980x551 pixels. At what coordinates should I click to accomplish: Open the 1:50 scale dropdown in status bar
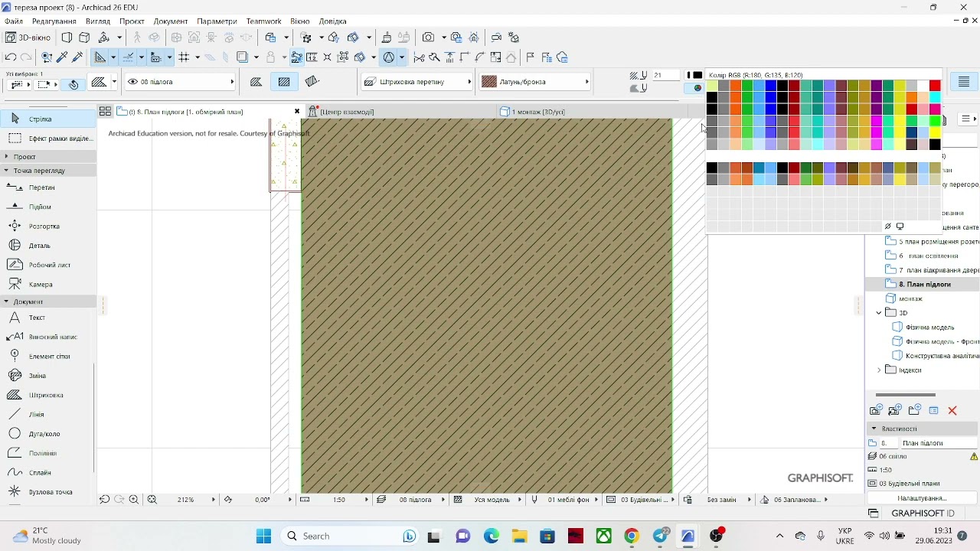pos(367,500)
